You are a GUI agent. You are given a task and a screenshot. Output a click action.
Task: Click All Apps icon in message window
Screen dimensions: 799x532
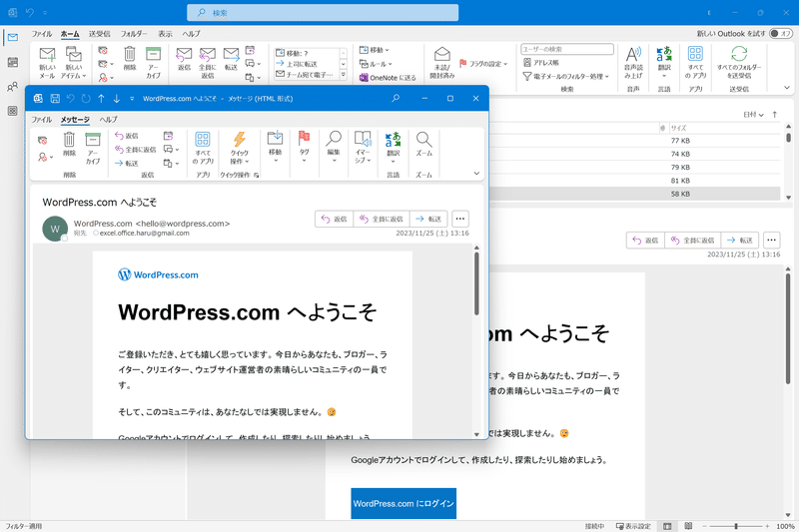(x=203, y=148)
